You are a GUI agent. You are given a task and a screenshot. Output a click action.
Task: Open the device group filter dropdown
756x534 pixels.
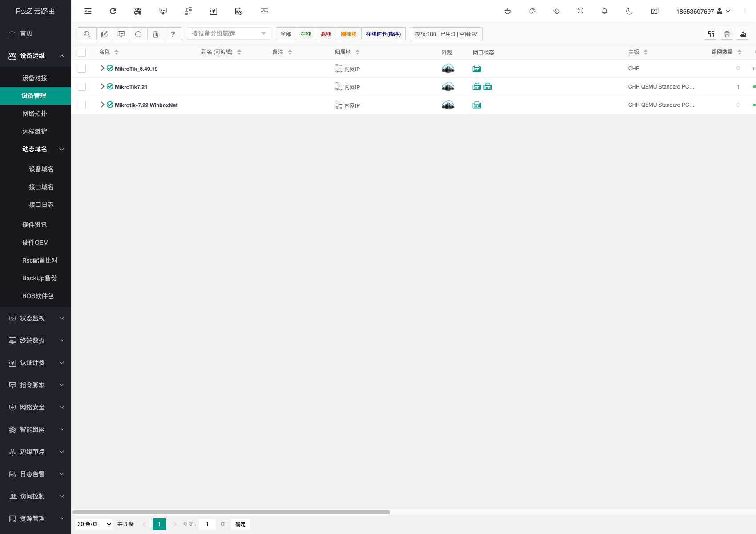click(x=229, y=33)
